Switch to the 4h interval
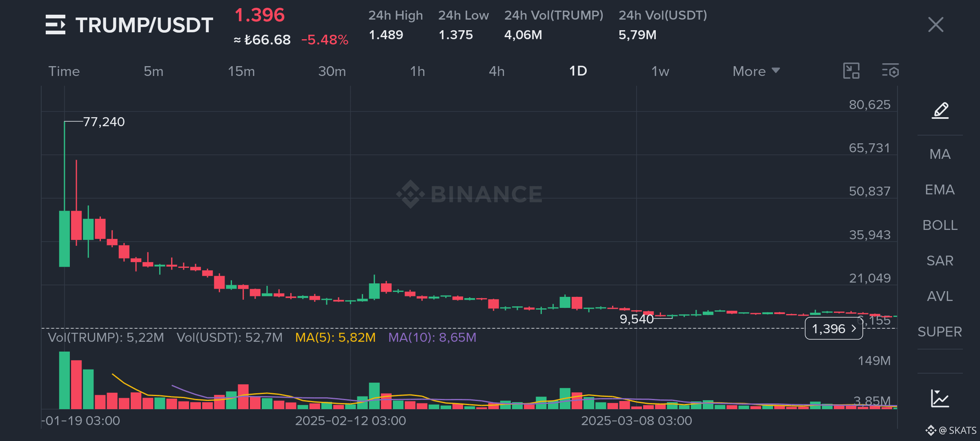This screenshot has width=980, height=441. pos(497,71)
